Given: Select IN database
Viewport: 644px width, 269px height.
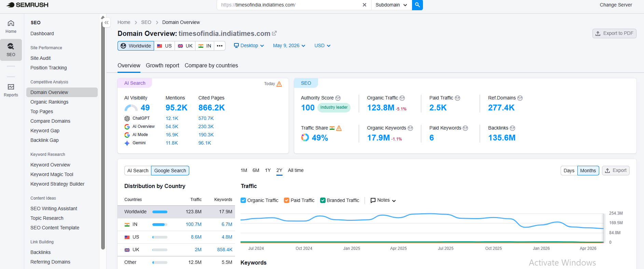Looking at the screenshot, I should pos(205,46).
